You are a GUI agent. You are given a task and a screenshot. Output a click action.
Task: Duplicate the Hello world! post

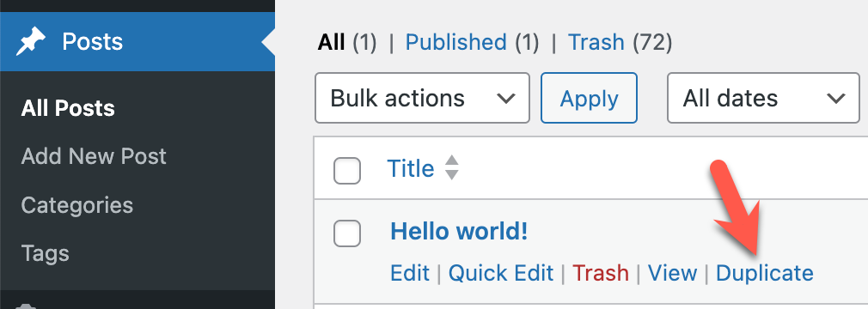[765, 273]
